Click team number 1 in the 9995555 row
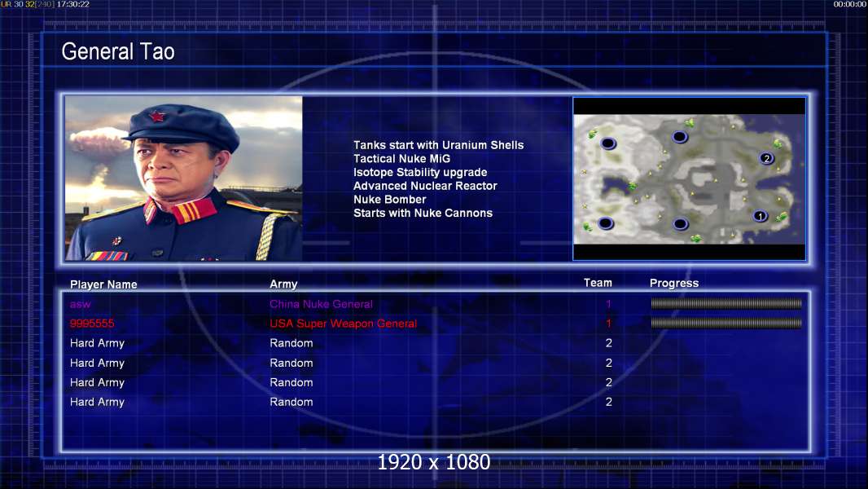The image size is (868, 489). click(608, 324)
